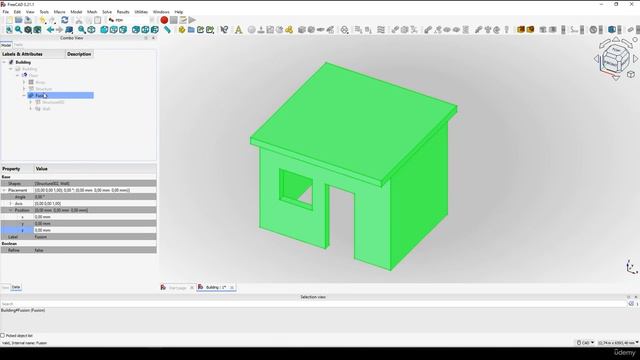Screen dimensions: 640x360
Task: Collapse the Position property row
Action: tap(11, 210)
